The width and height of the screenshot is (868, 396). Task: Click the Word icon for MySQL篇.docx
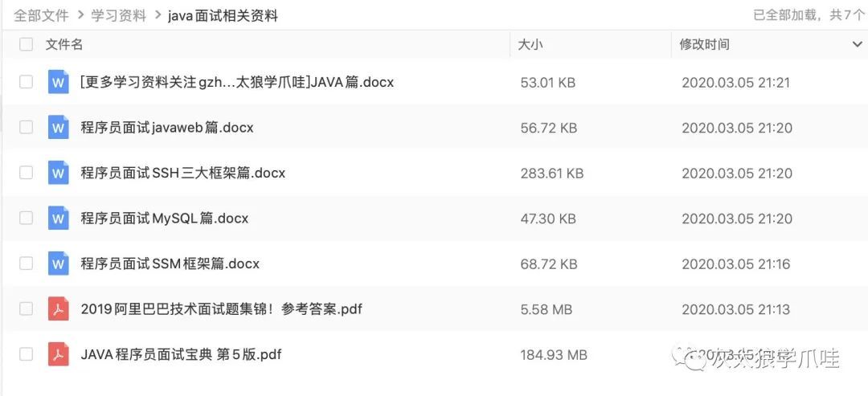[58, 218]
